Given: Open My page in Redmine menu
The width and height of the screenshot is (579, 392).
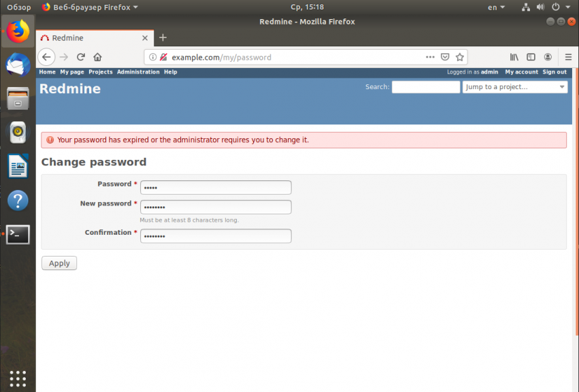Looking at the screenshot, I should pos(72,72).
